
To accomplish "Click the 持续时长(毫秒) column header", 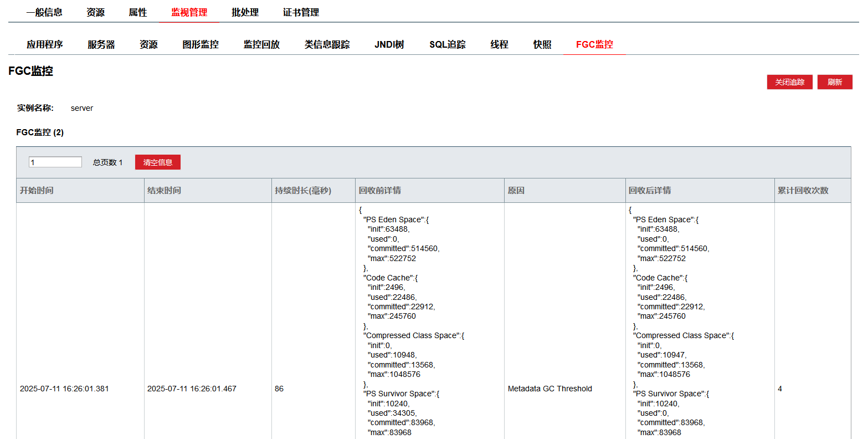I will tap(303, 190).
